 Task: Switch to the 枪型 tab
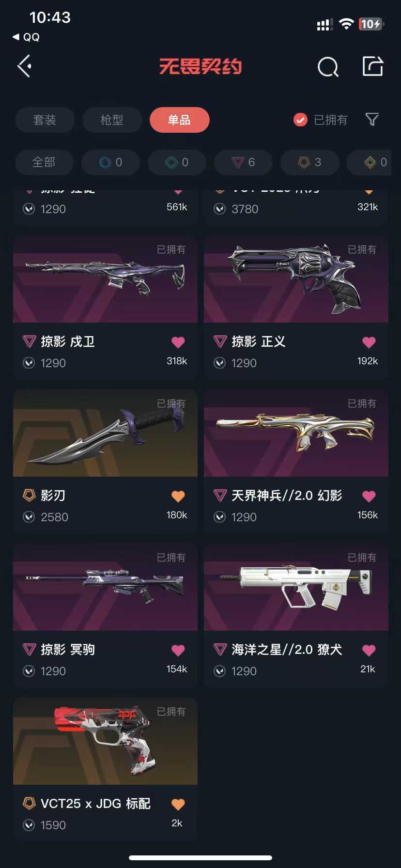(112, 120)
